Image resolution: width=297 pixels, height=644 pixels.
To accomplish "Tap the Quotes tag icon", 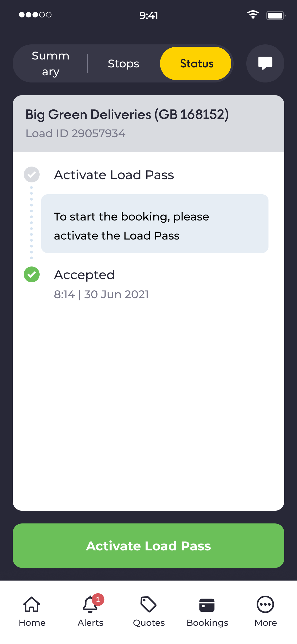I will (149, 604).
